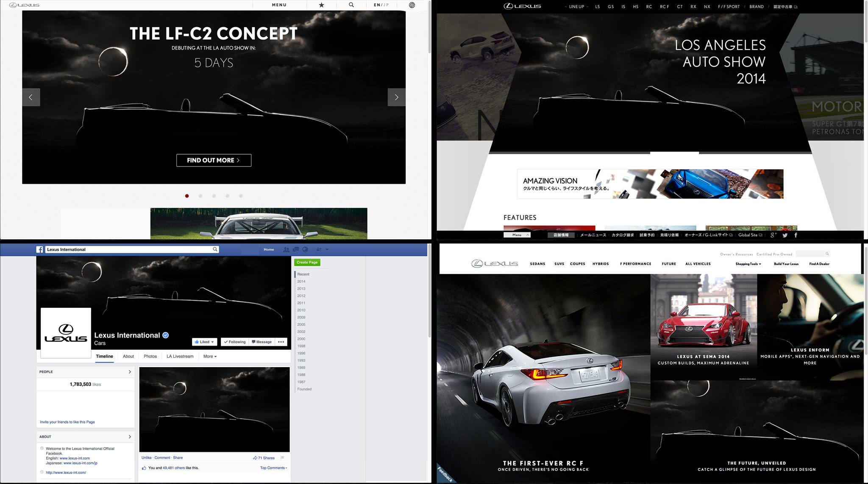868x484 pixels.
Task: Open Facebook privacy shortcuts icon
Action: click(319, 249)
